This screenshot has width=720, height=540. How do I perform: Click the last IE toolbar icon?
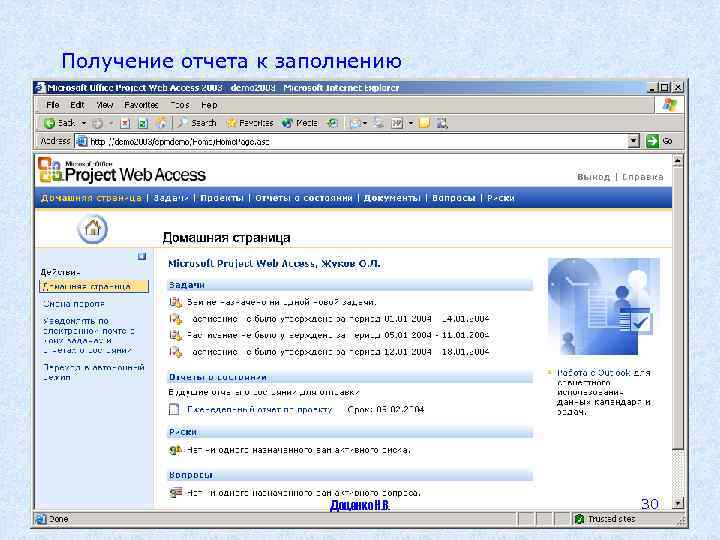(x=442, y=123)
